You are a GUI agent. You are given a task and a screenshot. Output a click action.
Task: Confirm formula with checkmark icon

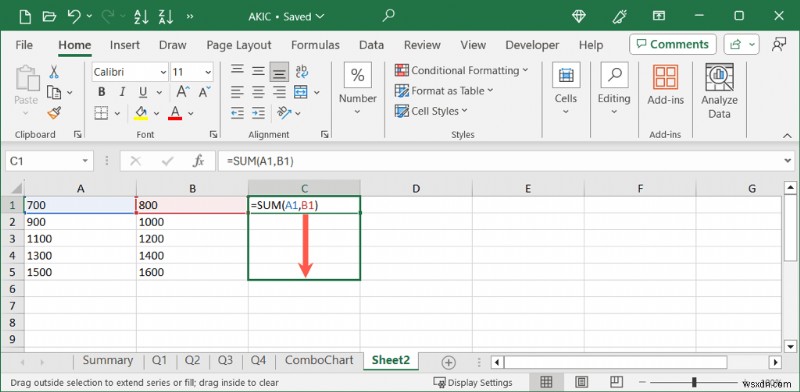167,161
